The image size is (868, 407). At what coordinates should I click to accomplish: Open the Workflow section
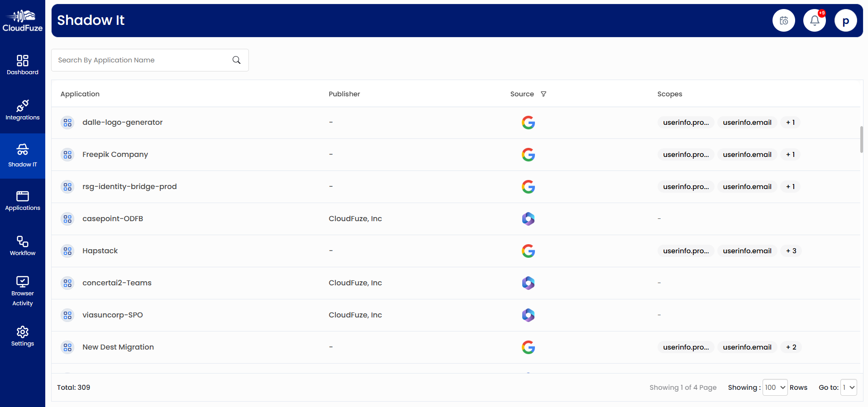click(x=22, y=246)
